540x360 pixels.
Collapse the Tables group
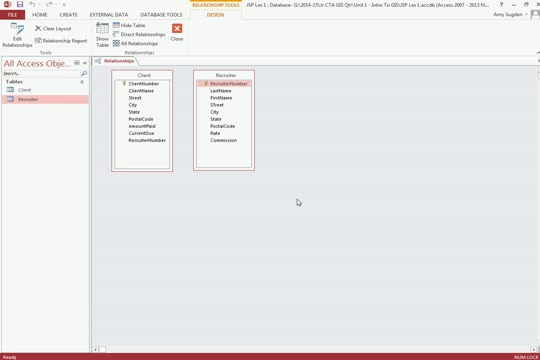pos(82,82)
